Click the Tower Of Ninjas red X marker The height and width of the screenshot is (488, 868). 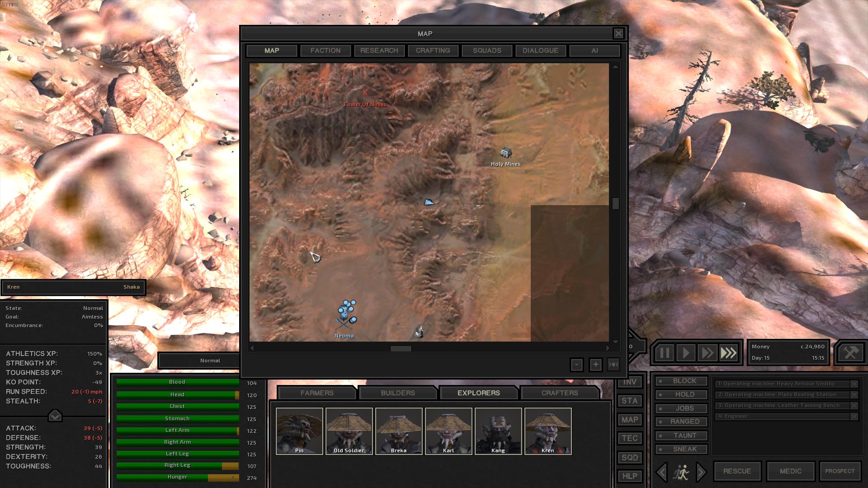(x=365, y=92)
